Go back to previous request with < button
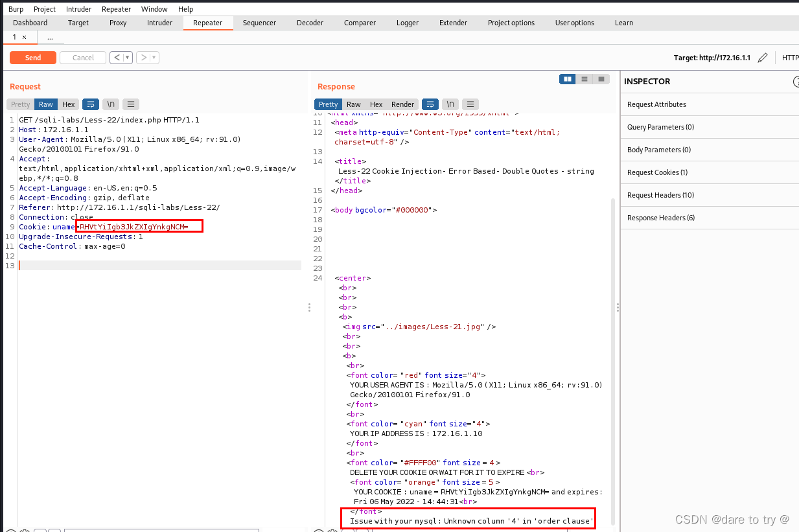799x532 pixels. (116, 58)
